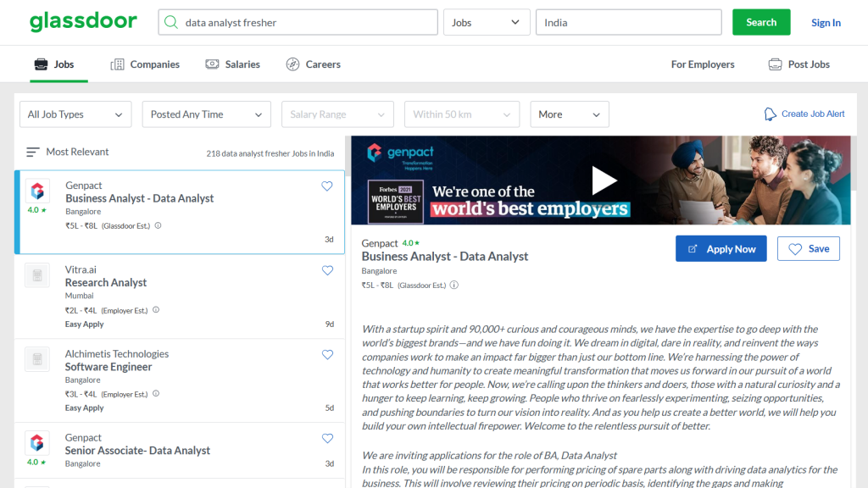The image size is (868, 488).
Task: Open the Software Engineer job listing
Action: click(108, 366)
